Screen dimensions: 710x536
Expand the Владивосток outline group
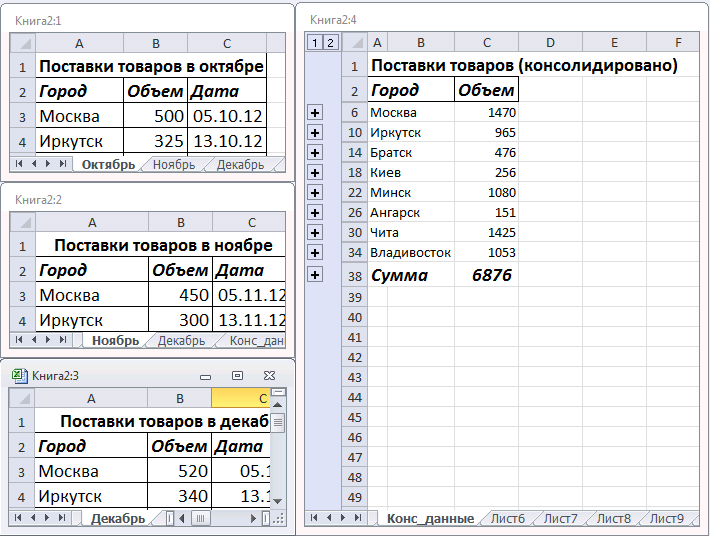click(x=315, y=252)
